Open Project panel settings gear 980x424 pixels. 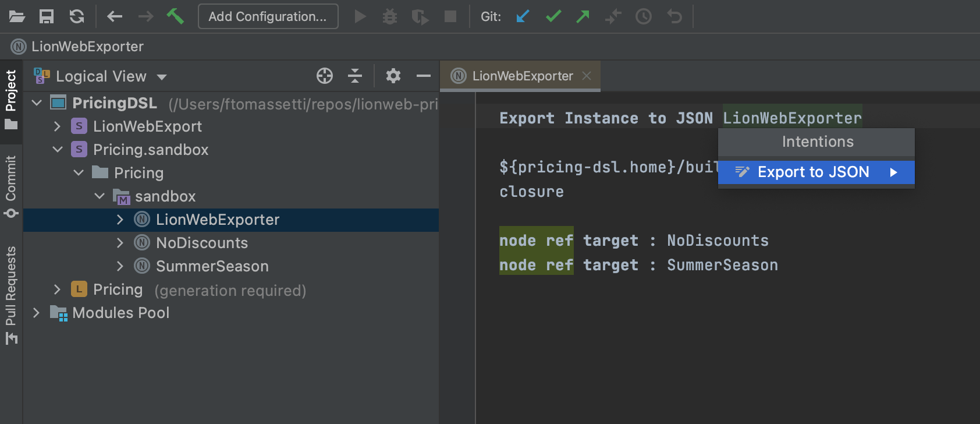click(393, 76)
